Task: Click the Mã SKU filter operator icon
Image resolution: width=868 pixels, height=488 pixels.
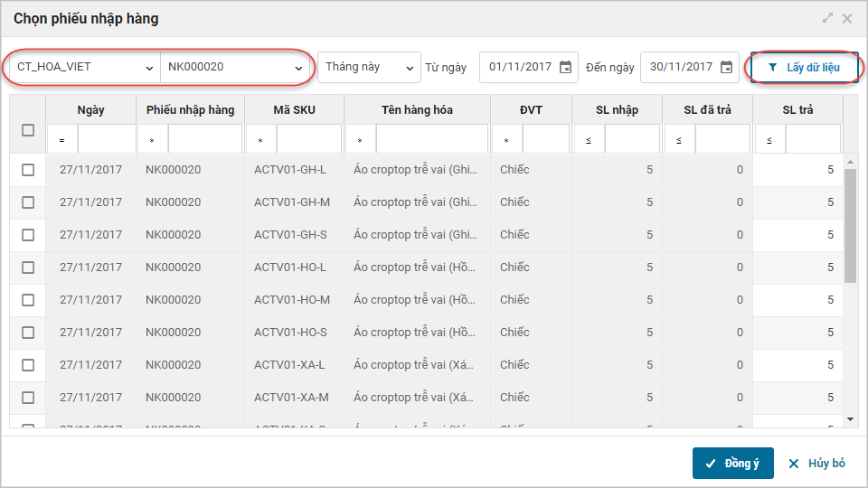Action: (261, 141)
